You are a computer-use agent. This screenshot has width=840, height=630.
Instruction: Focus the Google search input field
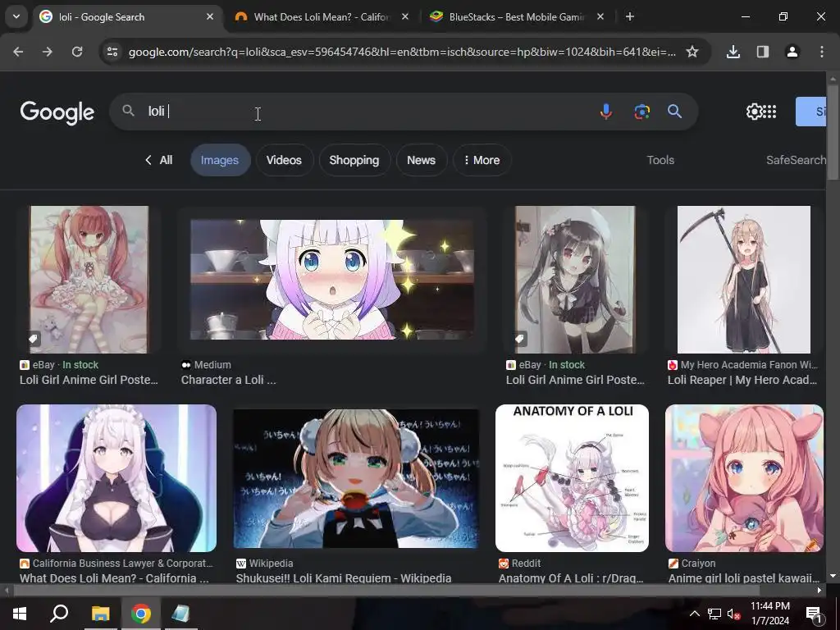[370, 112]
